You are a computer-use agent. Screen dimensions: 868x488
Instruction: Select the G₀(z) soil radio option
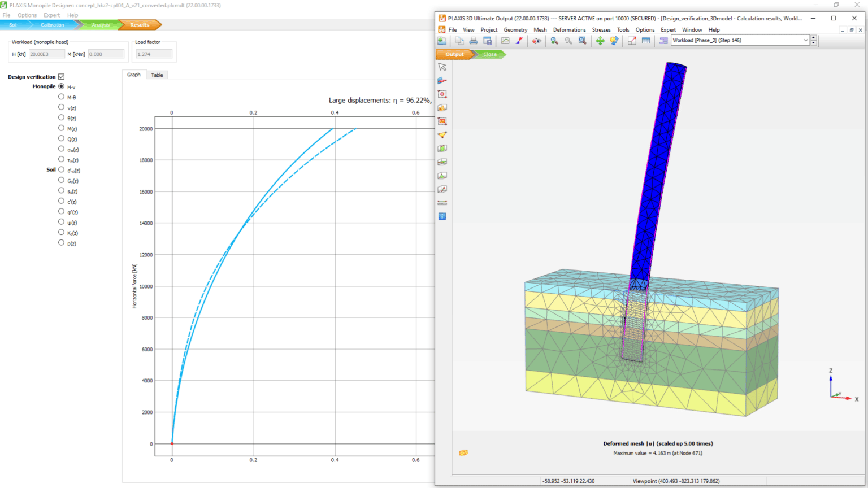point(61,181)
